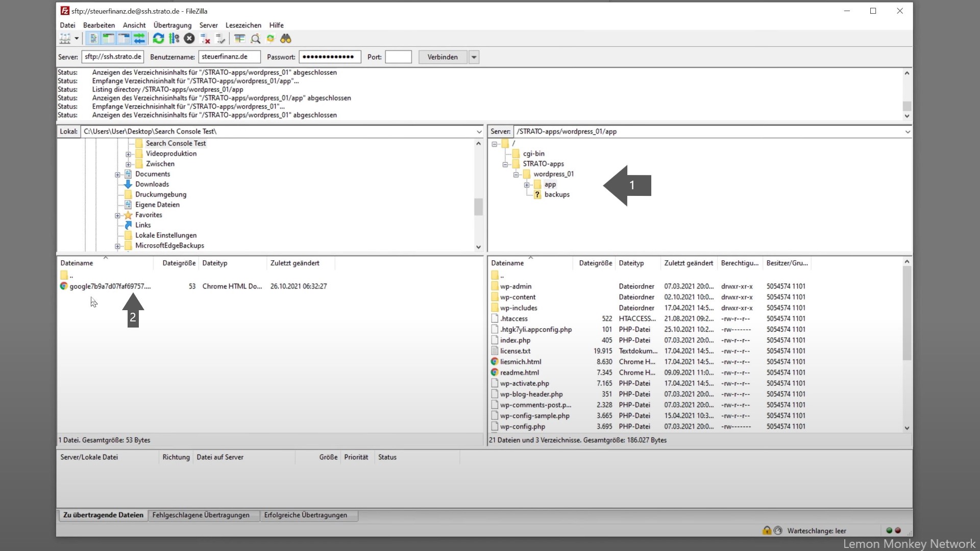Select the liesmich.html remote file
Viewport: 980px width, 551px height.
pos(521,362)
